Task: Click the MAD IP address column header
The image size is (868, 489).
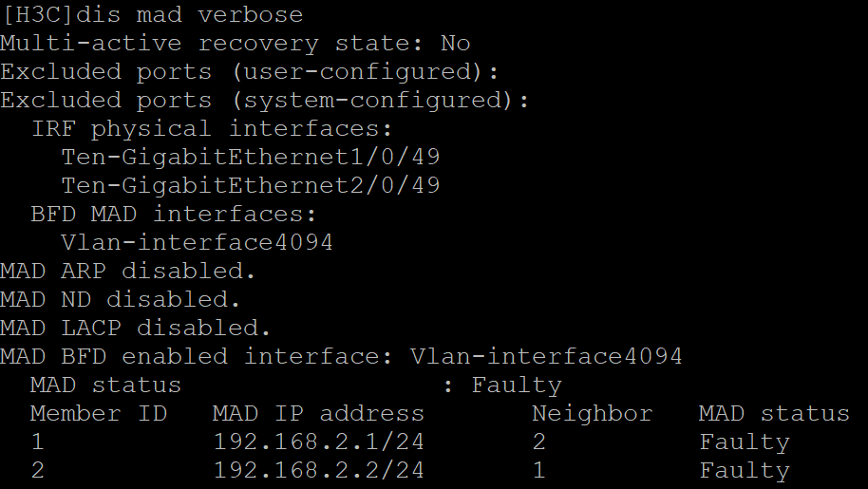Action: 318,414
